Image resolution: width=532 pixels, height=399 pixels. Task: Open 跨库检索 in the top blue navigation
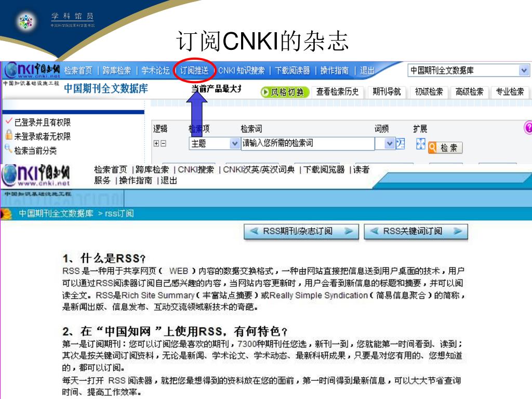117,71
